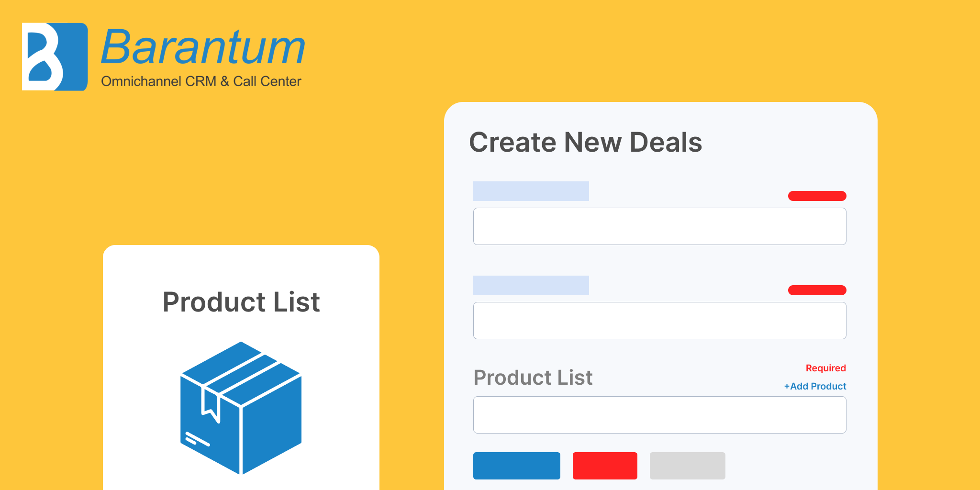Click the gray button under the form
The height and width of the screenshot is (490, 980).
coord(688,466)
